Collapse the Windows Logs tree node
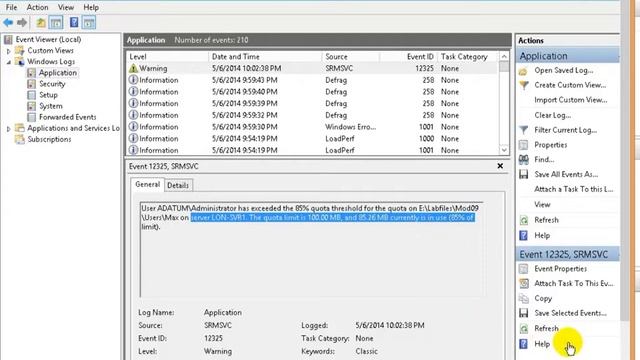The height and width of the screenshot is (360, 640). tap(9, 62)
